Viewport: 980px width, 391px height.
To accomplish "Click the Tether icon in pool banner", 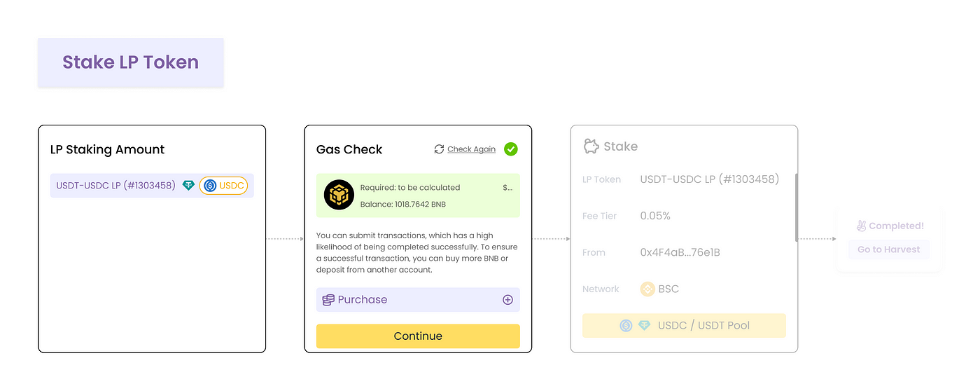I will (x=645, y=326).
